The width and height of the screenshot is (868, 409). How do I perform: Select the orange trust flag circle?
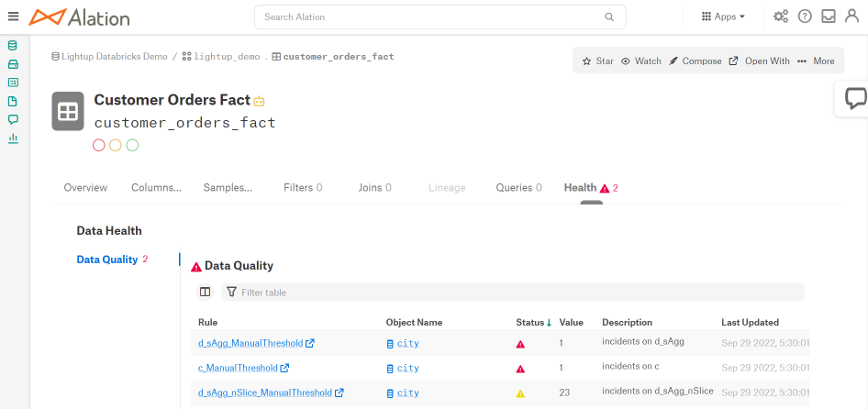pos(115,145)
